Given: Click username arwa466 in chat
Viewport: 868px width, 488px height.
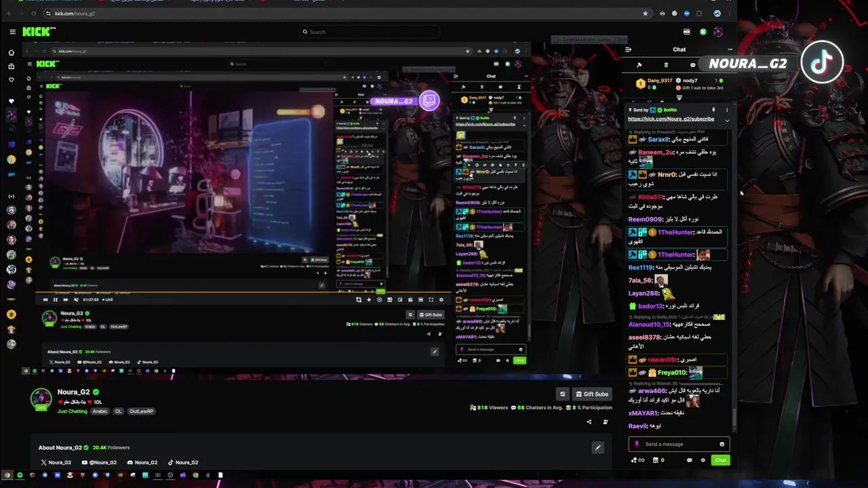Looking at the screenshot, I should [x=652, y=391].
